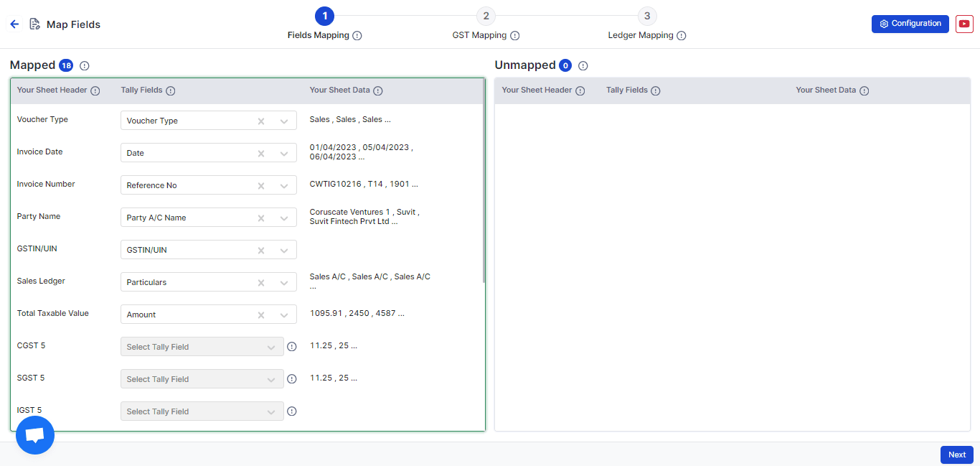Screen dimensions: 980x466
Task: Clear the Party A/C Name selection
Action: (x=261, y=218)
